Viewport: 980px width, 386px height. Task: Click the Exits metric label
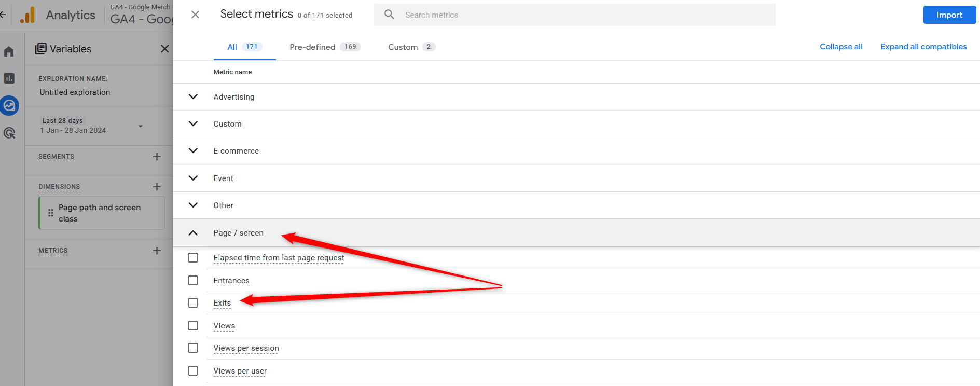(222, 303)
